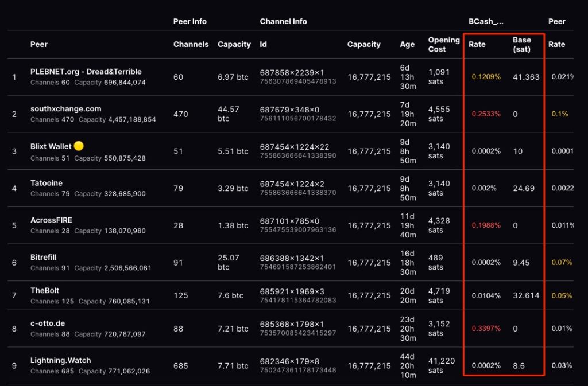The width and height of the screenshot is (588, 386).
Task: Click channel id 685368×1798×1
Action: coord(292,324)
